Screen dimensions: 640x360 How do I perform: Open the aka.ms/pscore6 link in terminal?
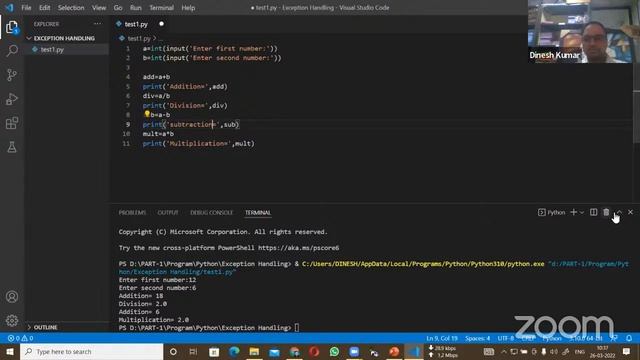tap(298, 248)
